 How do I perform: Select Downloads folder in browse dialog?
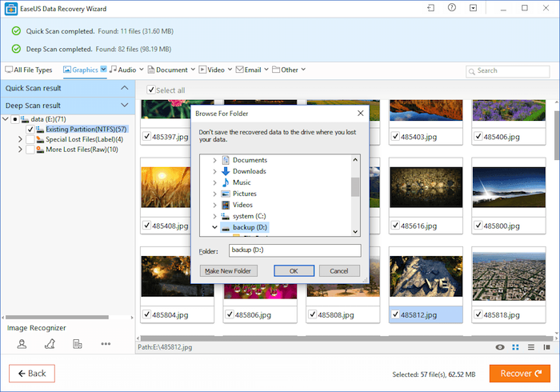pos(250,171)
